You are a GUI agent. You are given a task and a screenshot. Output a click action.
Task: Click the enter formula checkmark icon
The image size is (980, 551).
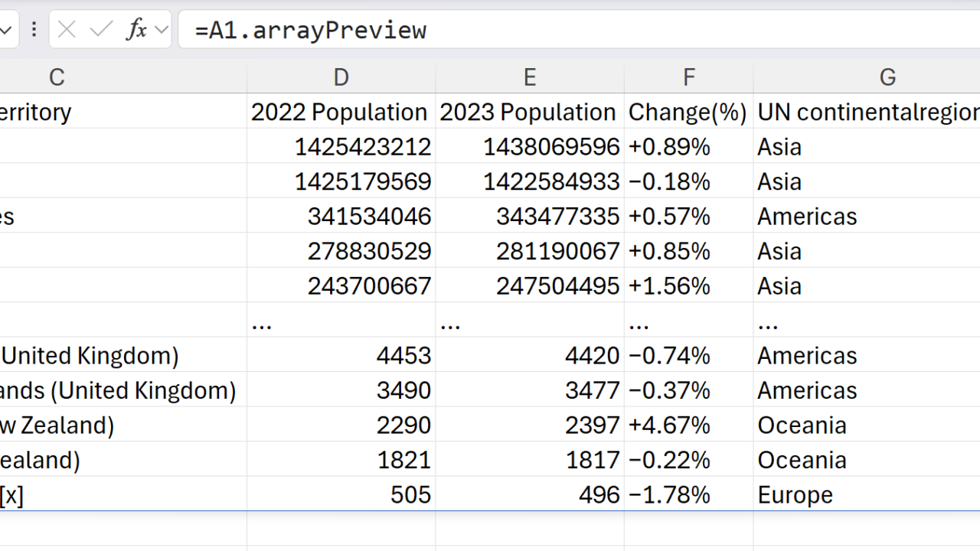point(101,30)
